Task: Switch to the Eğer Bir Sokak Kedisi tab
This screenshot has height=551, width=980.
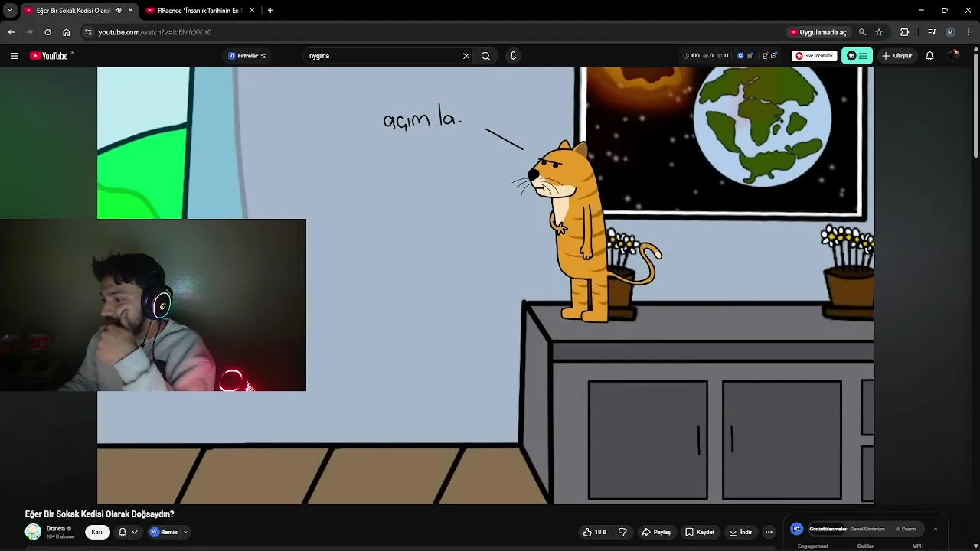Action: [72, 11]
